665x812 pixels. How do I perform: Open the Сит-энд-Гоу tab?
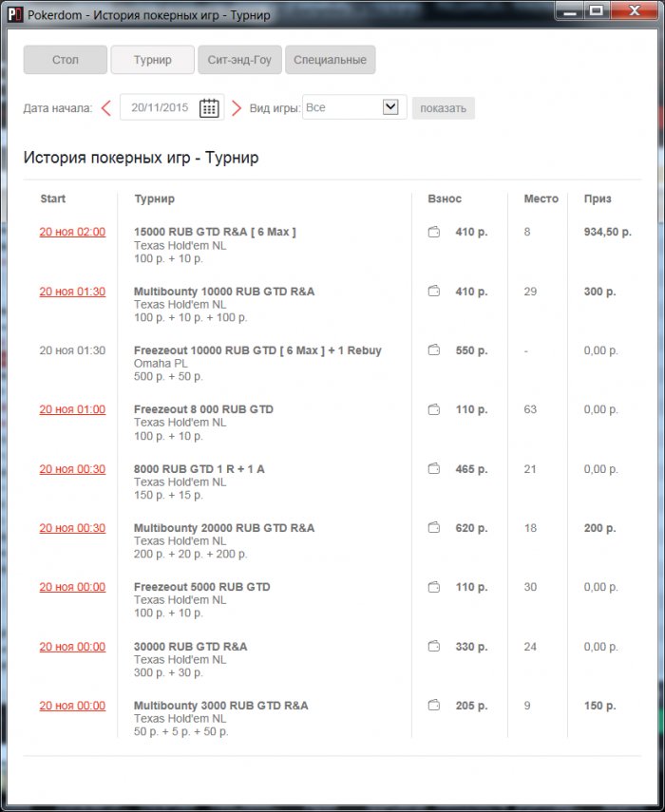pos(239,60)
